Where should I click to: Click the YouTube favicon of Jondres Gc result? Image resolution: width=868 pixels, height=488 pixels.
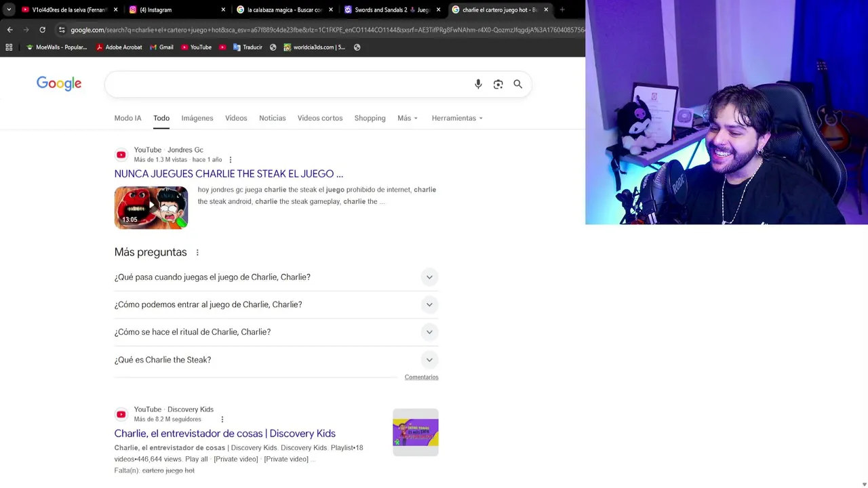point(121,155)
